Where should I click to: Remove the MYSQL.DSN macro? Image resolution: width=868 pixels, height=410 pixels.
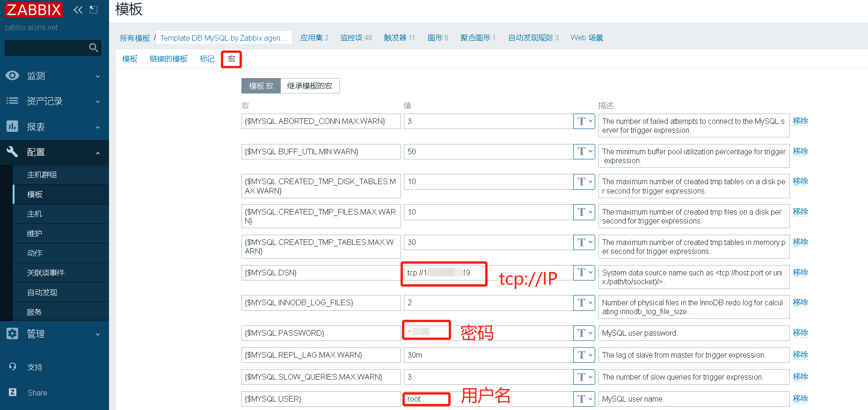click(x=801, y=272)
